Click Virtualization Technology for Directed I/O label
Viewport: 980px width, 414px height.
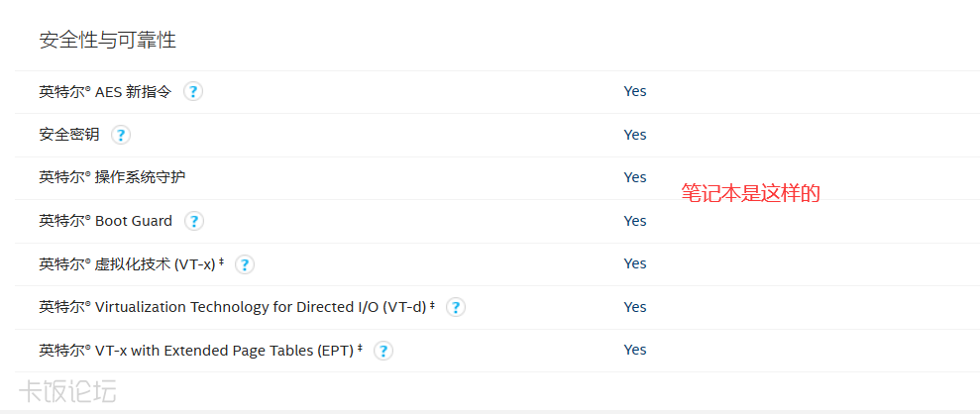coord(237,307)
